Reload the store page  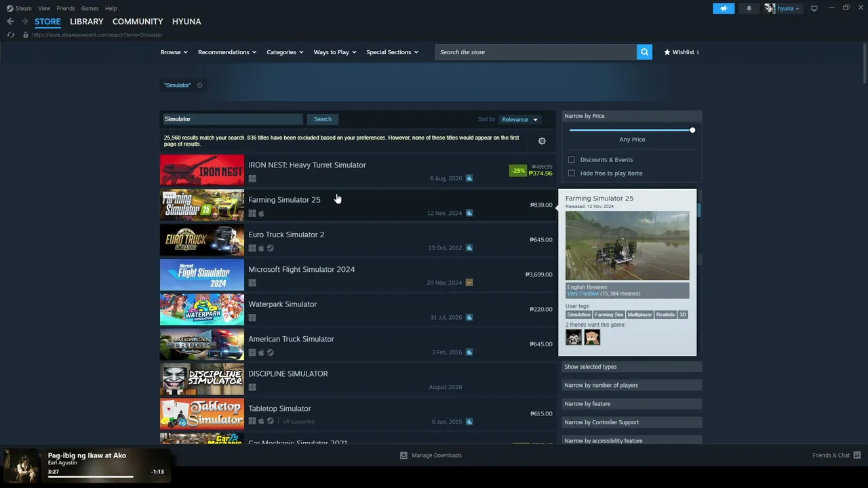click(x=11, y=35)
